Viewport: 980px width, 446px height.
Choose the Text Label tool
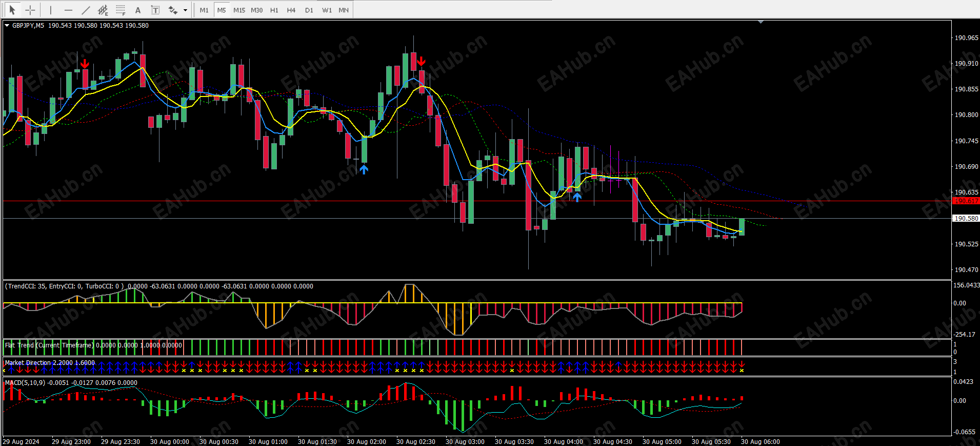155,10
